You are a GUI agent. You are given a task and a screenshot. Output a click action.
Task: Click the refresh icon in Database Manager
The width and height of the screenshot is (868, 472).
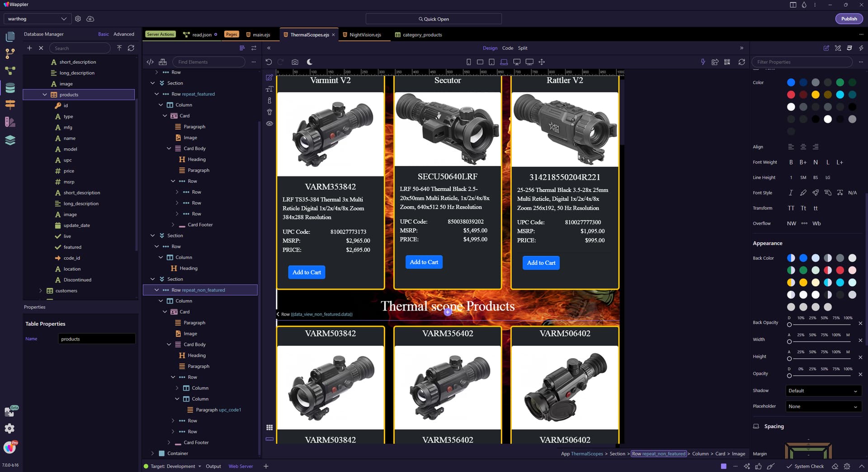(131, 48)
